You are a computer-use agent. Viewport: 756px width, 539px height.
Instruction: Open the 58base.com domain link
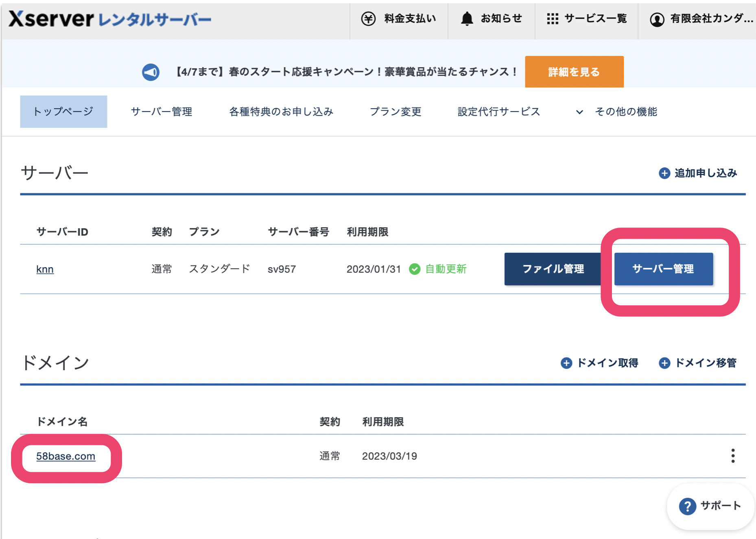pos(66,456)
